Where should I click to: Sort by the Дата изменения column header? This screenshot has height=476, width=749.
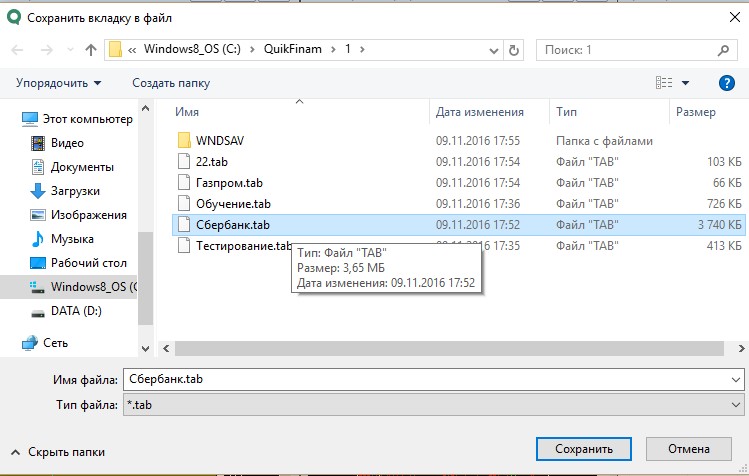[x=480, y=112]
